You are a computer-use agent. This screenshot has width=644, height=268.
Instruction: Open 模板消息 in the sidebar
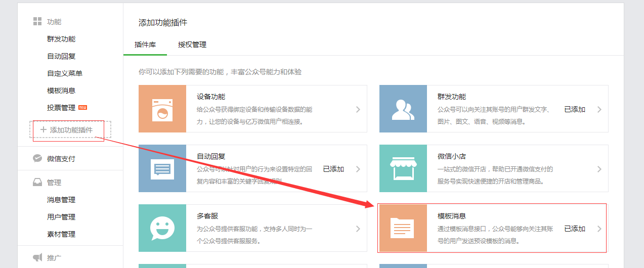(61, 91)
